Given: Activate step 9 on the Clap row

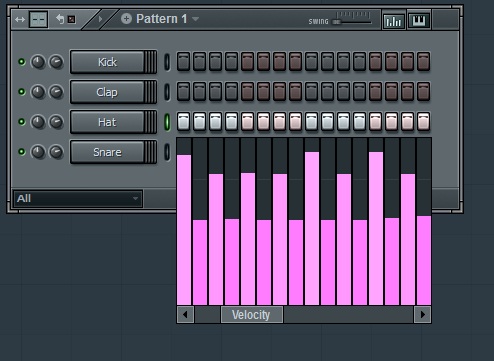Looking at the screenshot, I should (311, 92).
